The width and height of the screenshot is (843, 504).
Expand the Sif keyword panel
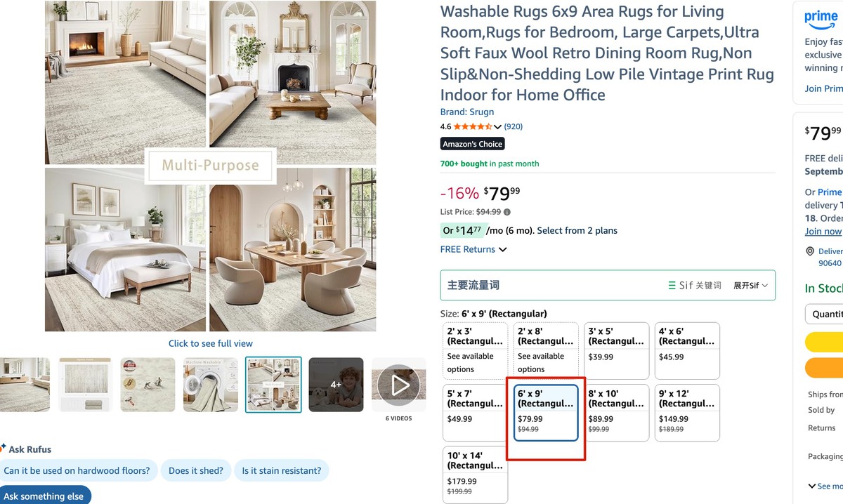pos(750,286)
